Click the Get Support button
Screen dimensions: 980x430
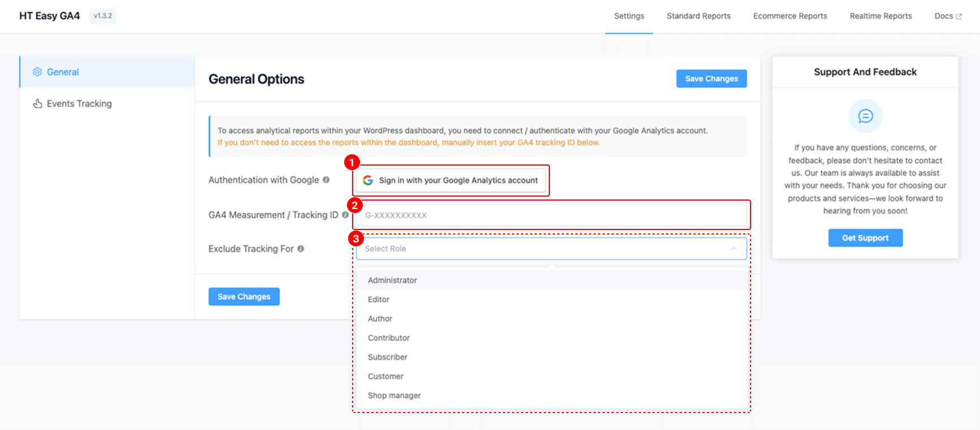tap(865, 238)
